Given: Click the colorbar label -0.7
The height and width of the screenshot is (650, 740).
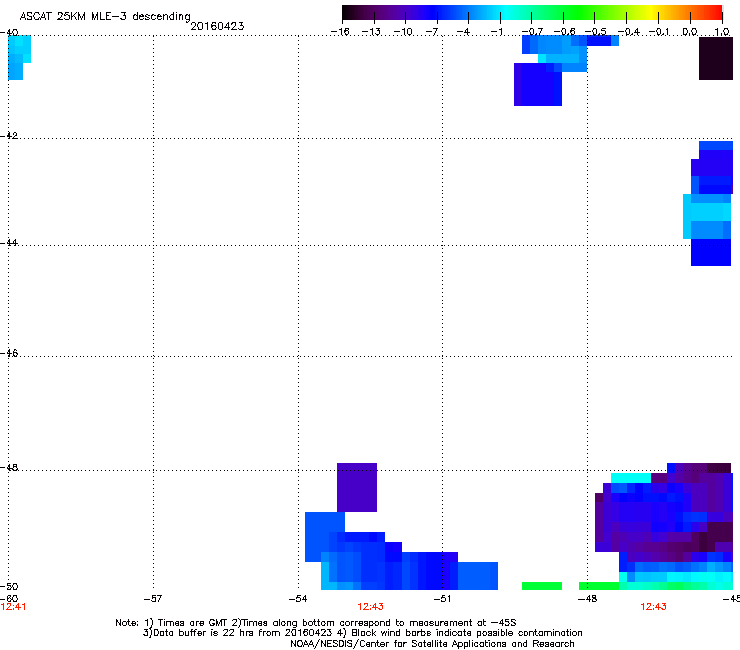Looking at the screenshot, I should (x=532, y=32).
